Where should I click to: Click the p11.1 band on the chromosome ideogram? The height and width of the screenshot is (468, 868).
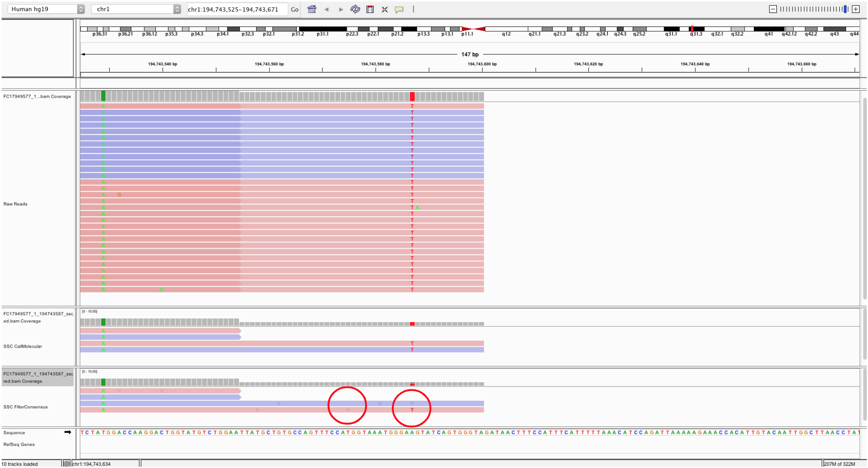click(x=468, y=29)
